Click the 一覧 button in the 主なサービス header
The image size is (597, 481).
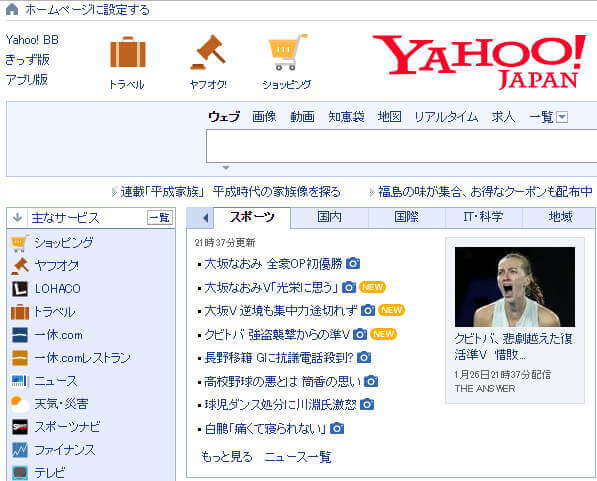pyautogui.click(x=160, y=217)
